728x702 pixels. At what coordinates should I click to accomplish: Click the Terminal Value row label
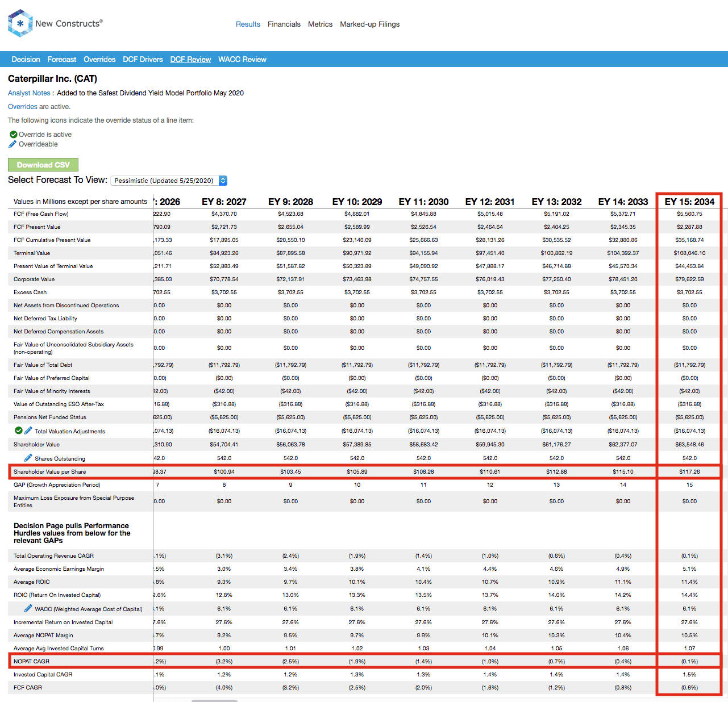point(32,253)
